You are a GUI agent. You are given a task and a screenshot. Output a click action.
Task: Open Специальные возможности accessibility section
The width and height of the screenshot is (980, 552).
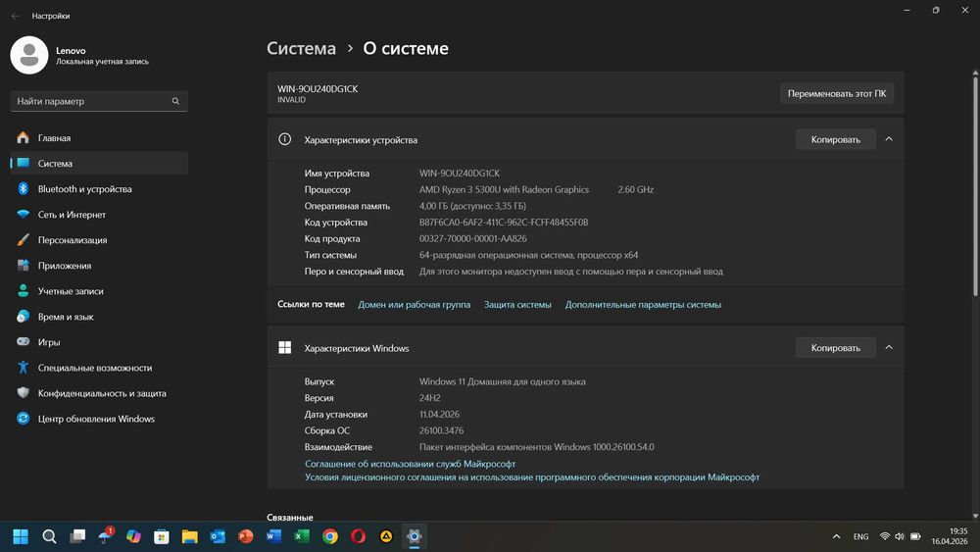pos(99,369)
